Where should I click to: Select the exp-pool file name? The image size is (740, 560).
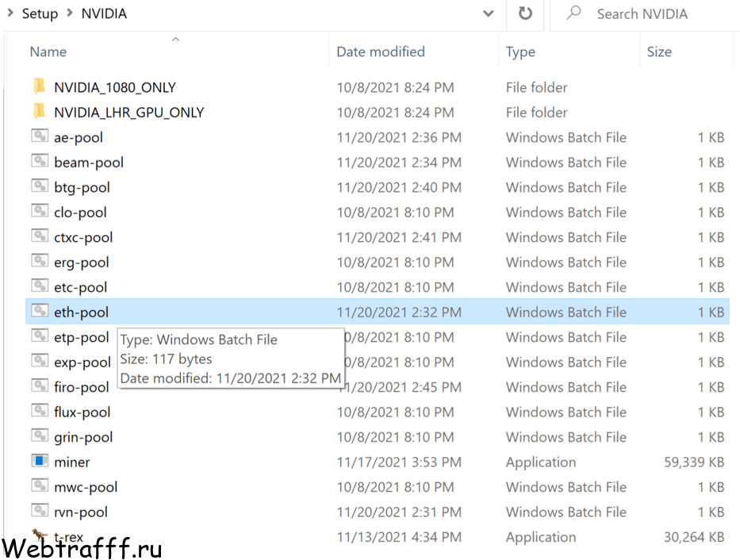click(82, 362)
